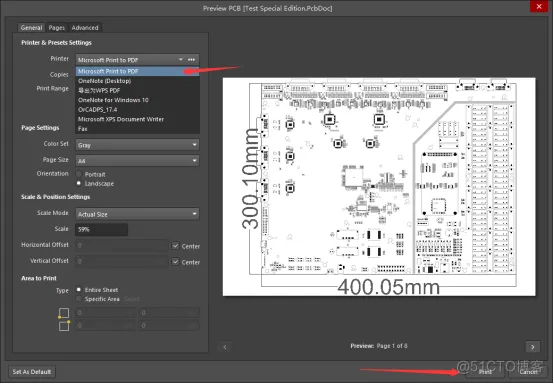
Task: Select OneNote for Windows 10 printer
Action: click(137, 100)
